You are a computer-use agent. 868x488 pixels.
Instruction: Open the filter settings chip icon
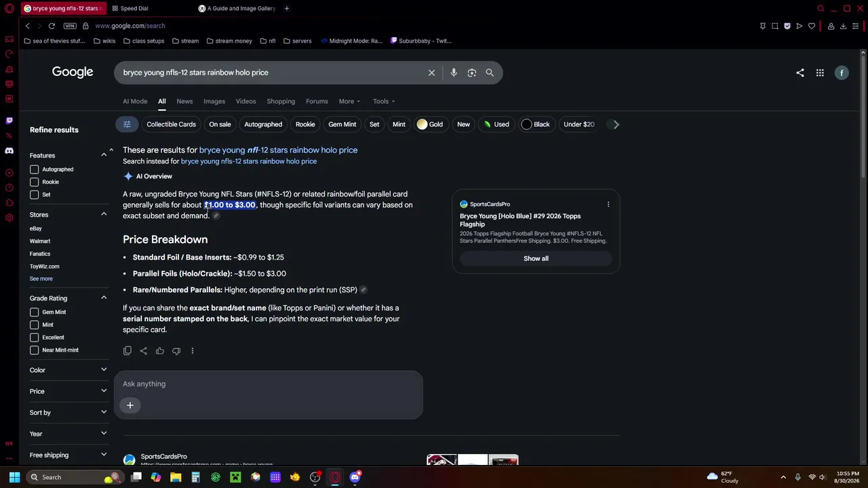tap(127, 124)
